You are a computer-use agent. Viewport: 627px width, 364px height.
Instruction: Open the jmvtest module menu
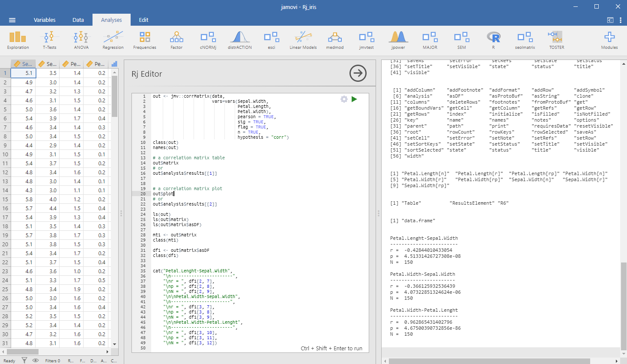click(367, 40)
